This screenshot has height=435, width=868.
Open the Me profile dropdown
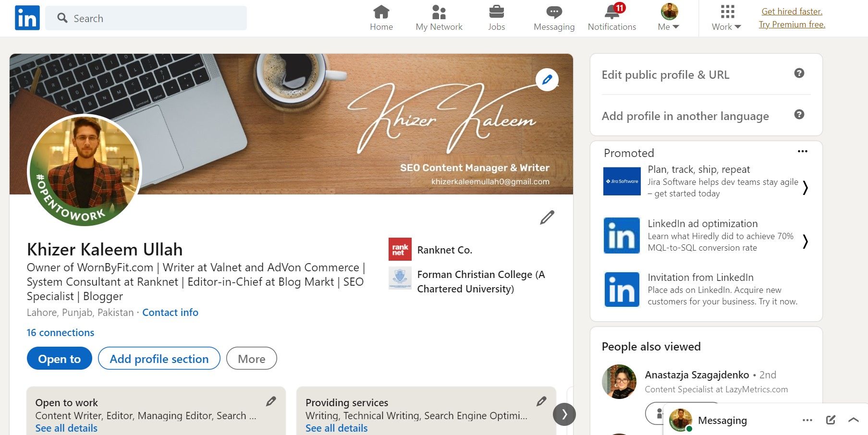coord(669,18)
